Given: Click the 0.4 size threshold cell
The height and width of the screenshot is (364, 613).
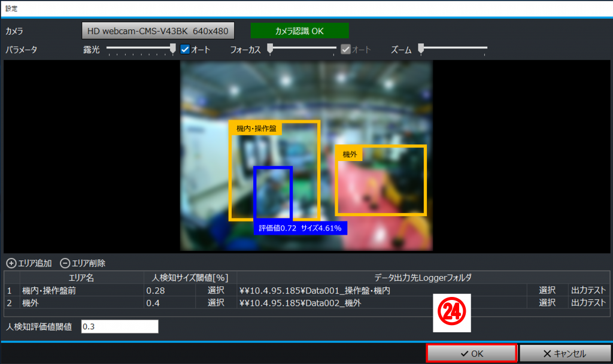Looking at the screenshot, I should (x=169, y=302).
